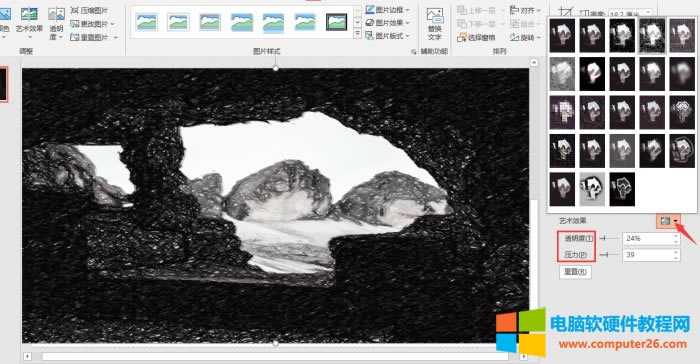Click the 重置(R) reset button
Screen dimensions: 700x364
pos(575,272)
